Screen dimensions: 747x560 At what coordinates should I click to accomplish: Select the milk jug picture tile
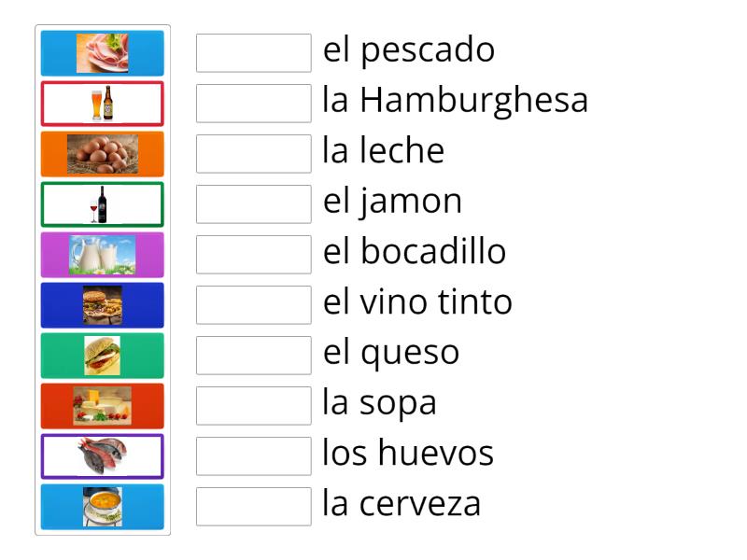[103, 254]
